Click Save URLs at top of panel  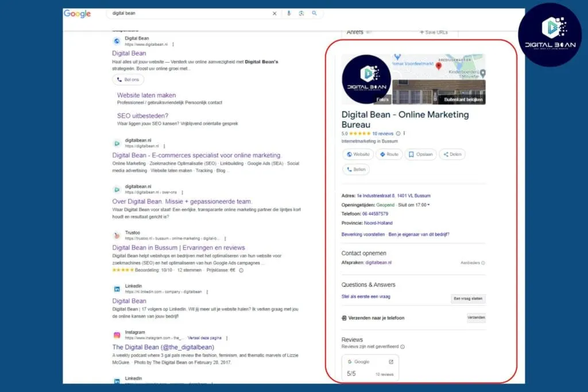434,32
